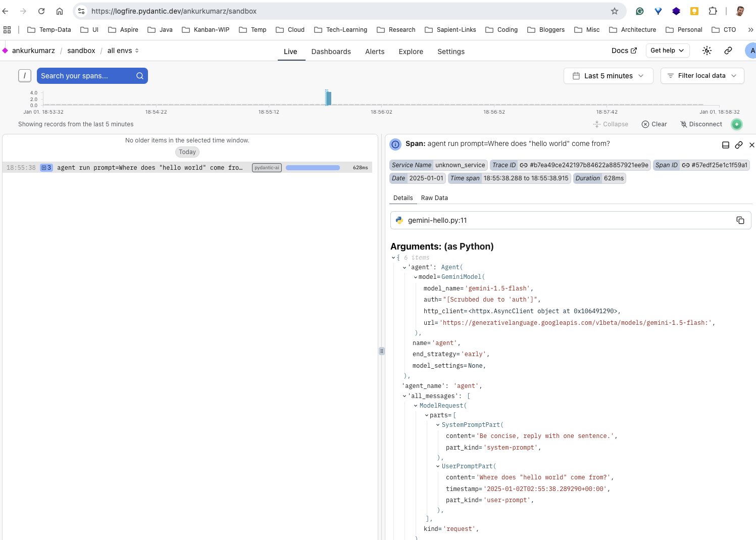Open the Alerts tab

pyautogui.click(x=375, y=52)
